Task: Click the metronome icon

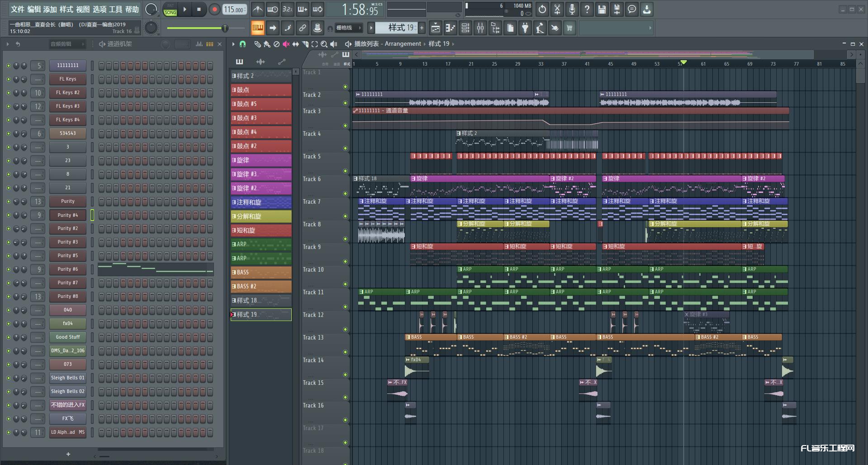Action: [257, 9]
